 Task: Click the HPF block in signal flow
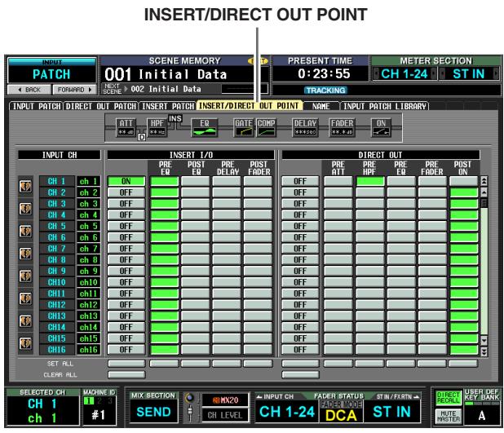click(157, 127)
